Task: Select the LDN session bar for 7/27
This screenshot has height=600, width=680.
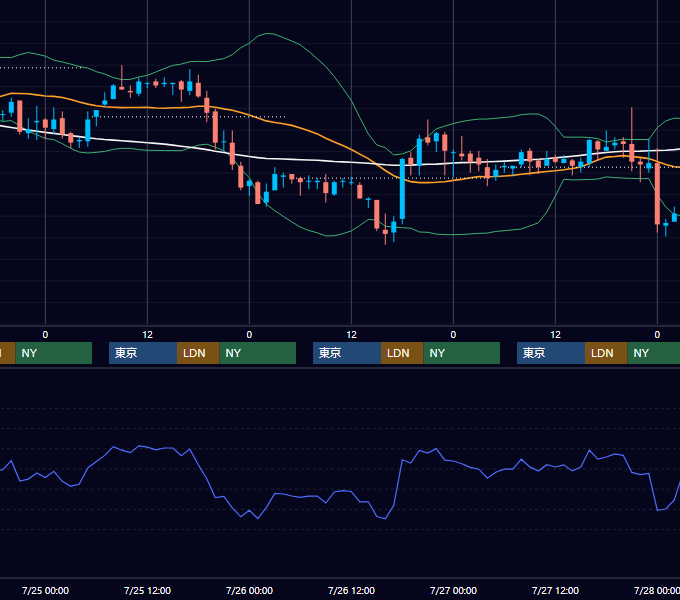Action: pos(606,353)
